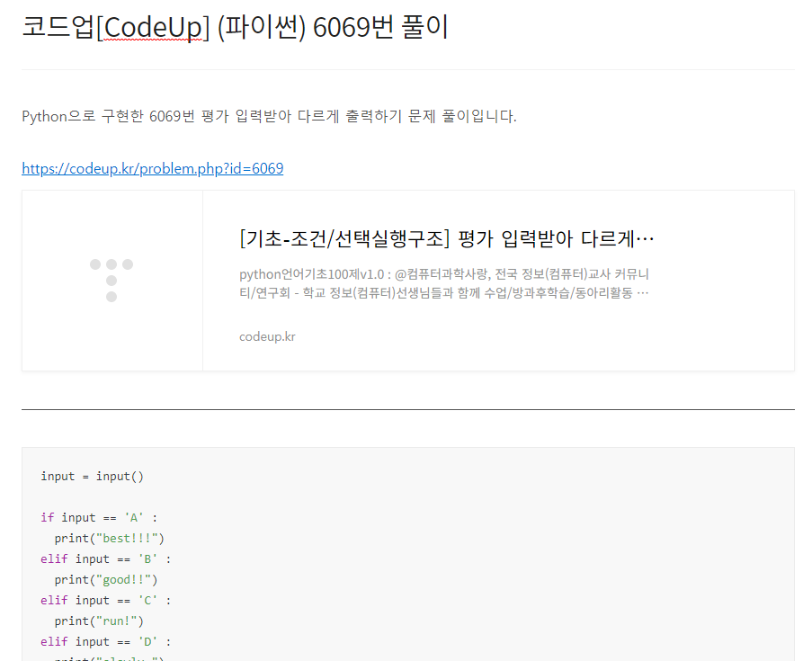Click the code line elif input == 'B' :
This screenshot has width=812, height=661.
click(105, 559)
